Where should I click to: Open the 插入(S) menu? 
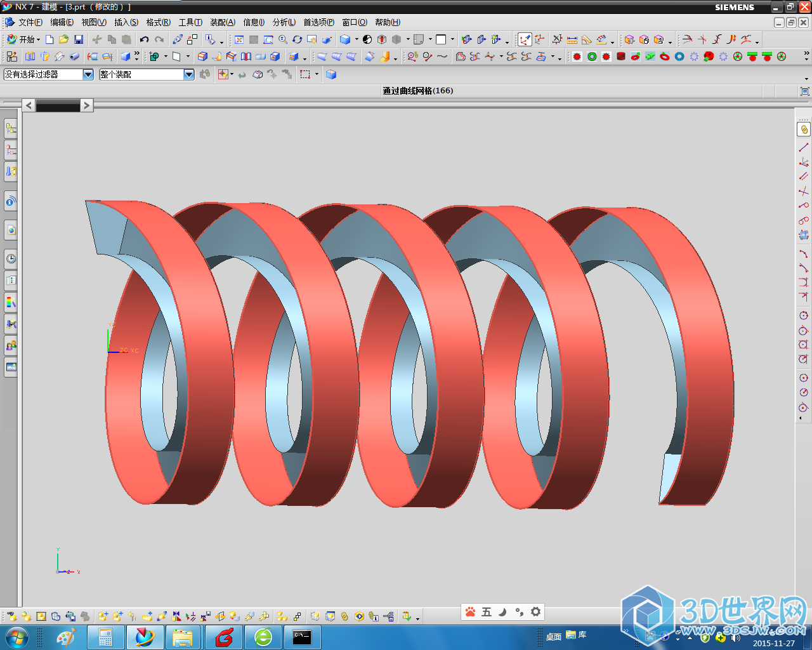coord(126,22)
